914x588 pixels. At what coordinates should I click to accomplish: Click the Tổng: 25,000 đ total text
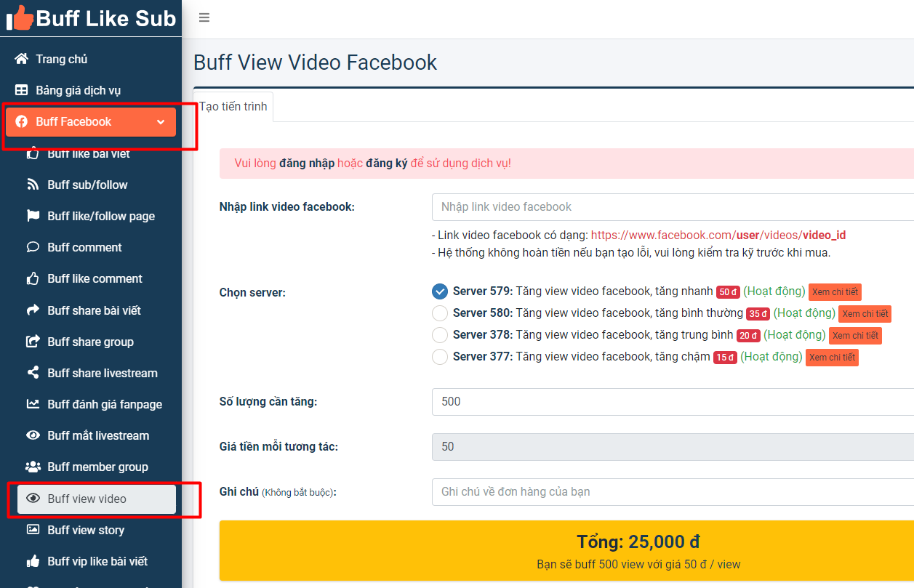[x=638, y=542]
